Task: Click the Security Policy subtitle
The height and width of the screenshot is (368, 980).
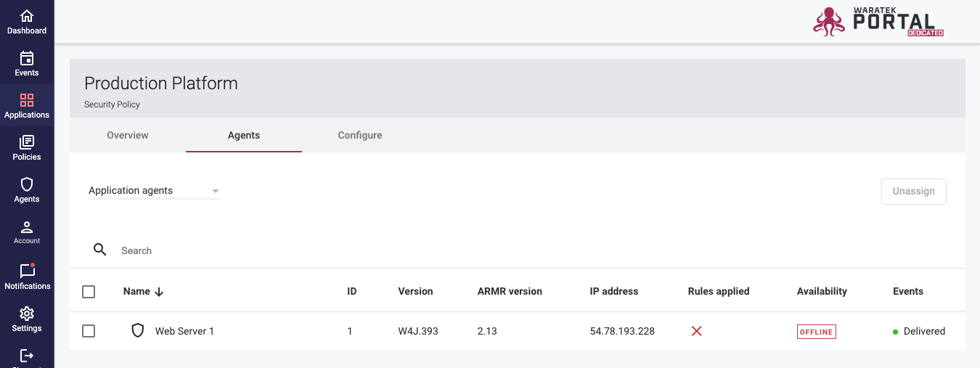Action: coord(112,105)
